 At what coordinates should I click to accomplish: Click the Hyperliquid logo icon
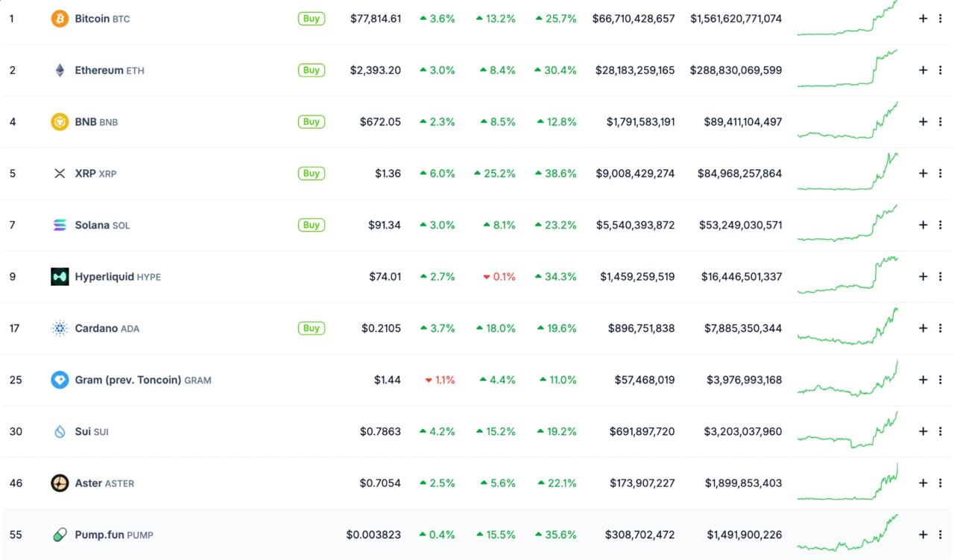tap(60, 276)
